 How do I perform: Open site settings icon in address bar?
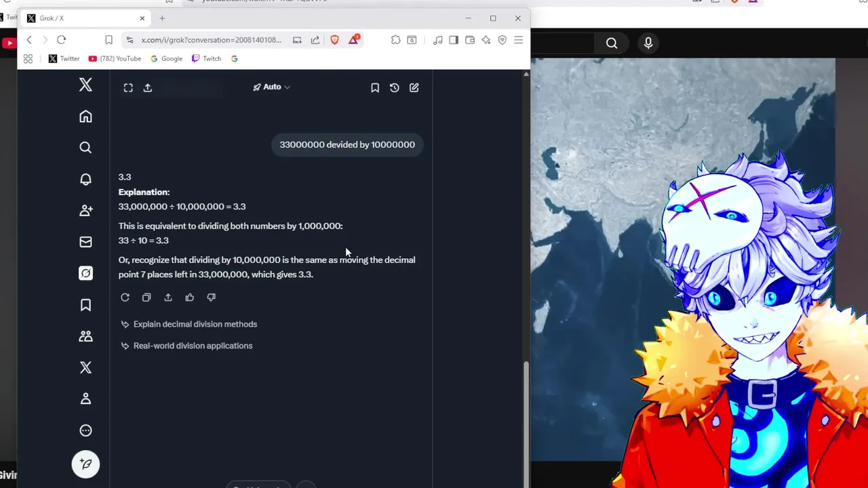point(130,40)
